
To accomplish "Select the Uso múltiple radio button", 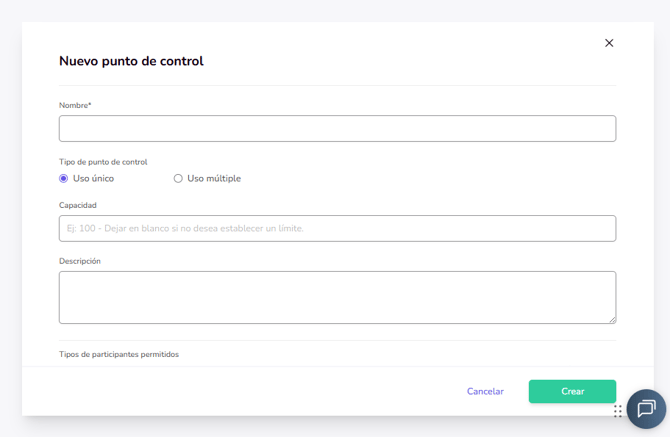I will pyautogui.click(x=178, y=179).
